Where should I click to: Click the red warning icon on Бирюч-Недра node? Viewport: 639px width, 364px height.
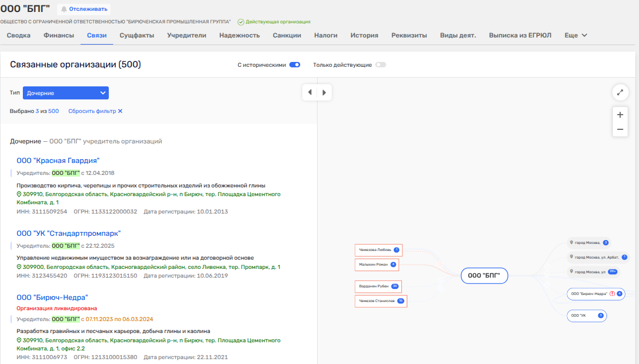[612, 294]
